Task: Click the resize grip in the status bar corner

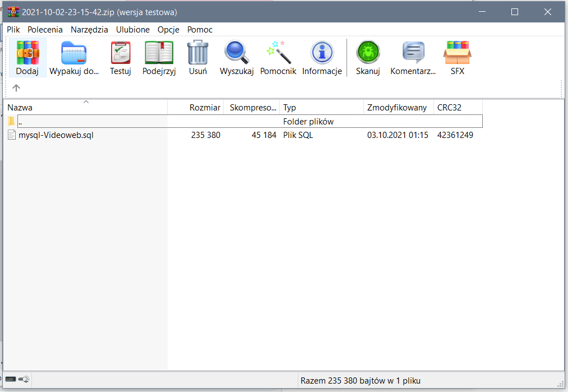Action: point(560,383)
